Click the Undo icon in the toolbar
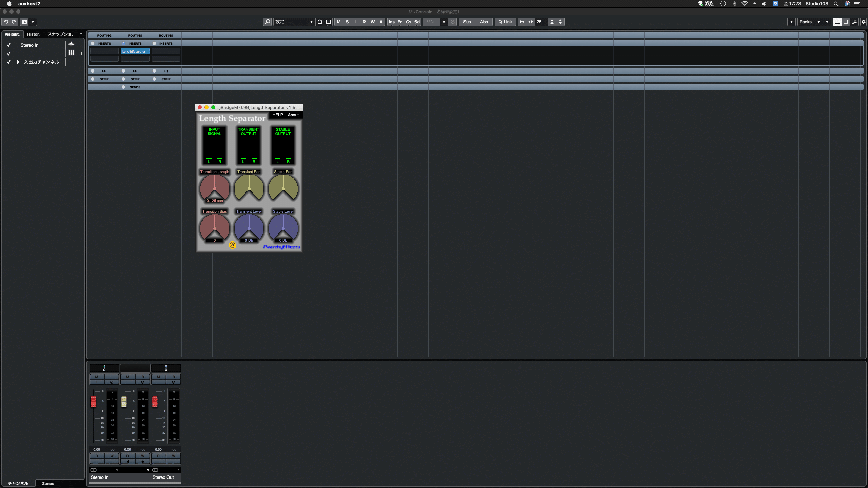 6,22
